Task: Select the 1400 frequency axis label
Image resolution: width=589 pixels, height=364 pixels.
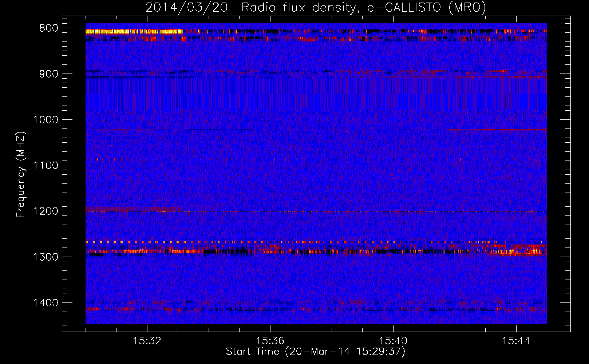Action: 46,303
